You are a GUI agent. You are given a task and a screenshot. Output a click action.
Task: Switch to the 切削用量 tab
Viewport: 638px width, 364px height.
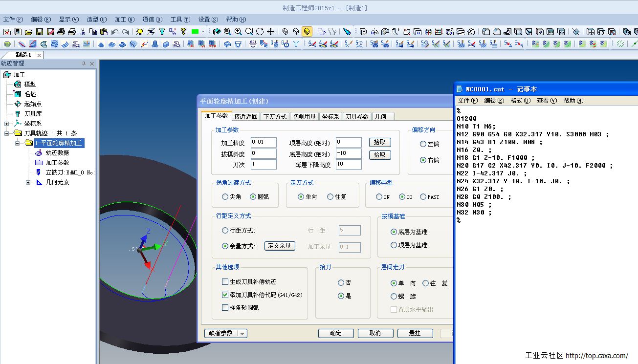pyautogui.click(x=304, y=116)
